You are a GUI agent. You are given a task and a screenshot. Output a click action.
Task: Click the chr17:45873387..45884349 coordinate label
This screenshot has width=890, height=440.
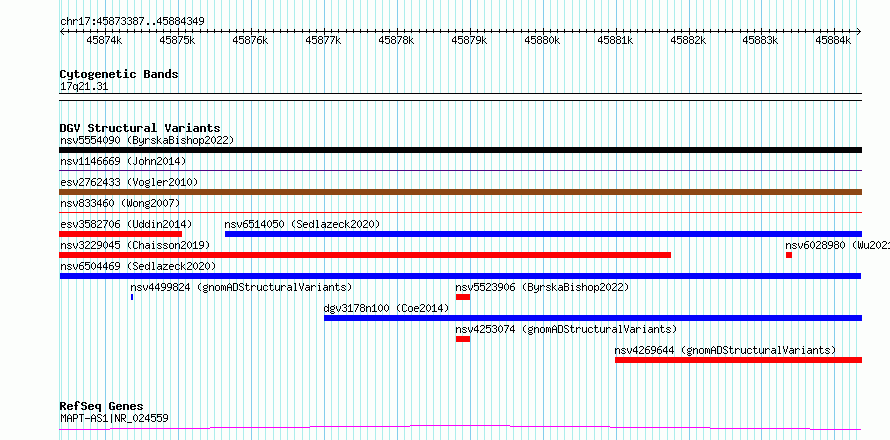point(132,21)
